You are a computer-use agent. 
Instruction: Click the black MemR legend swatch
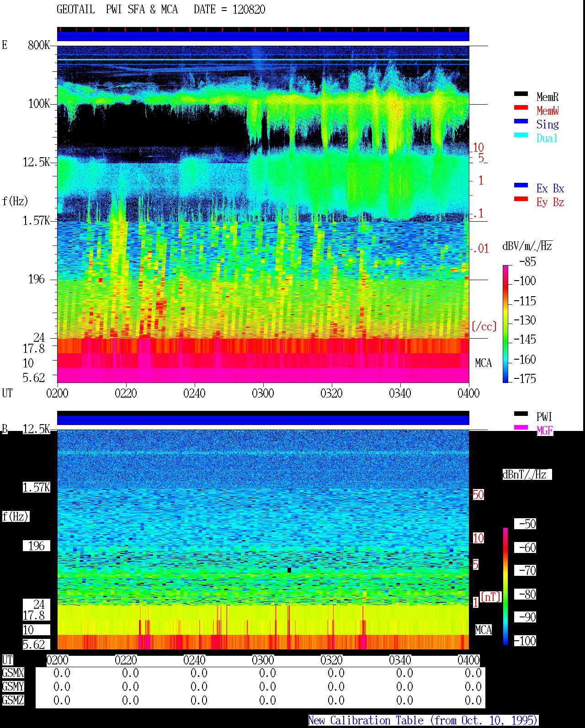pos(521,94)
